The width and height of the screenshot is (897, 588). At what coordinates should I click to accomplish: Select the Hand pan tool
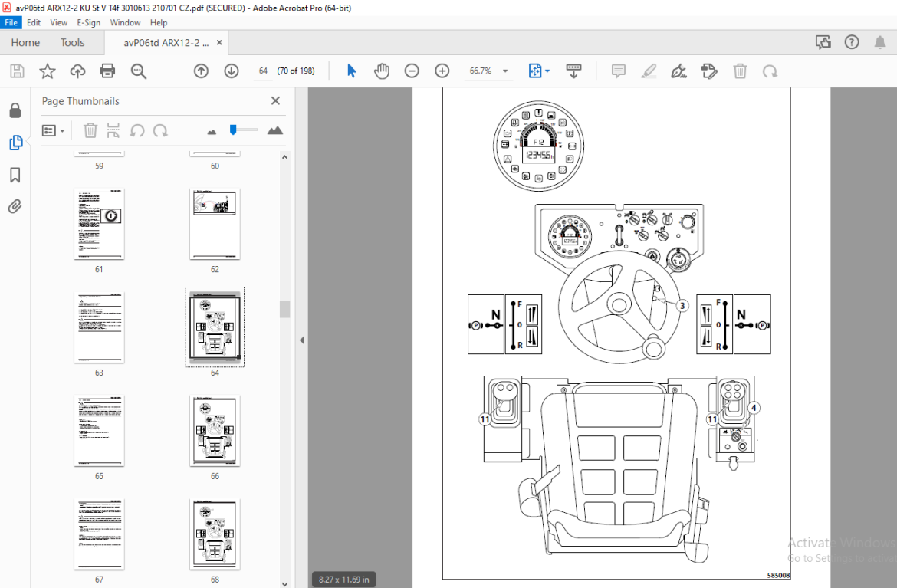[382, 71]
